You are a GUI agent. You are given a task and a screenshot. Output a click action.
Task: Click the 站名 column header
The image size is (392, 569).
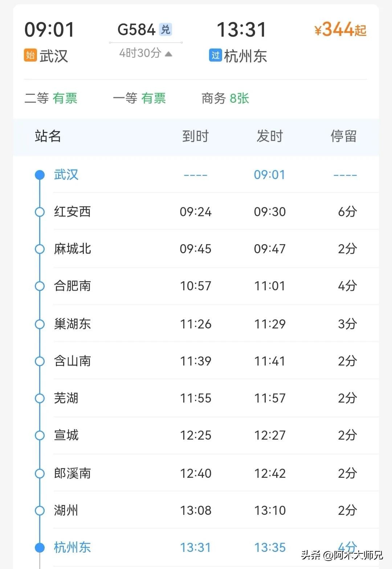click(x=48, y=136)
